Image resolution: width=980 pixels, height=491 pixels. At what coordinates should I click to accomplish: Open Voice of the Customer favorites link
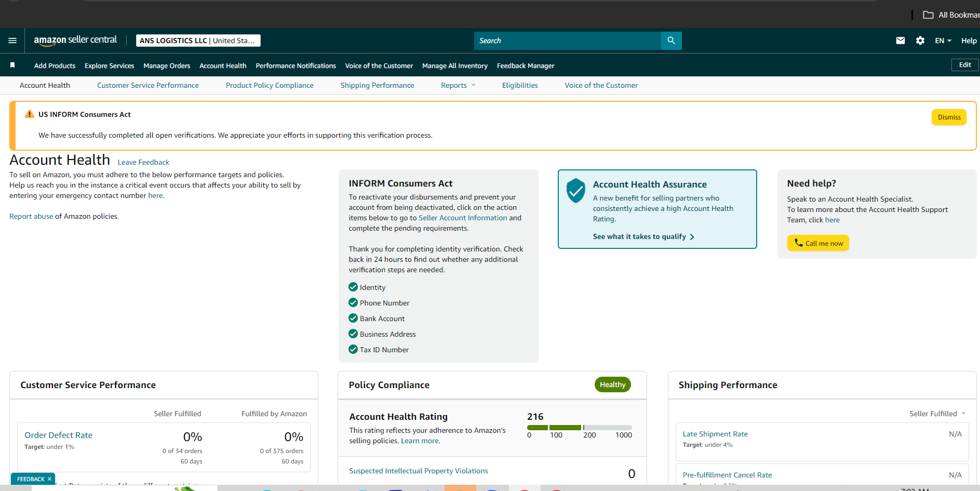pos(379,65)
